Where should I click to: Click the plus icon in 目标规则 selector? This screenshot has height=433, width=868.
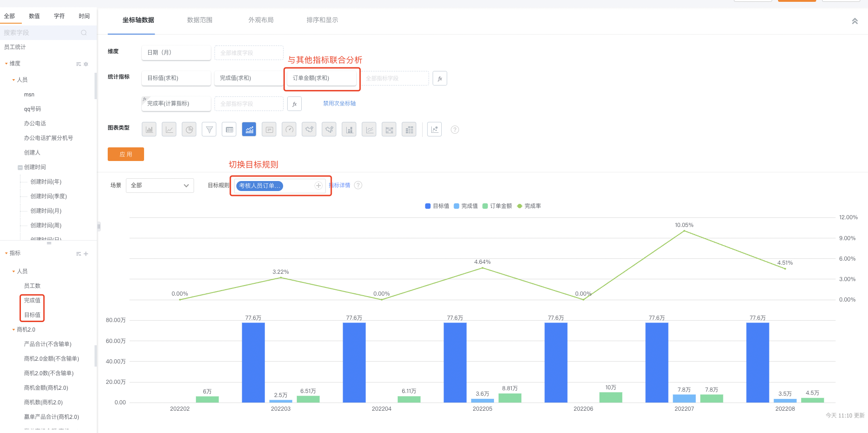tap(319, 186)
